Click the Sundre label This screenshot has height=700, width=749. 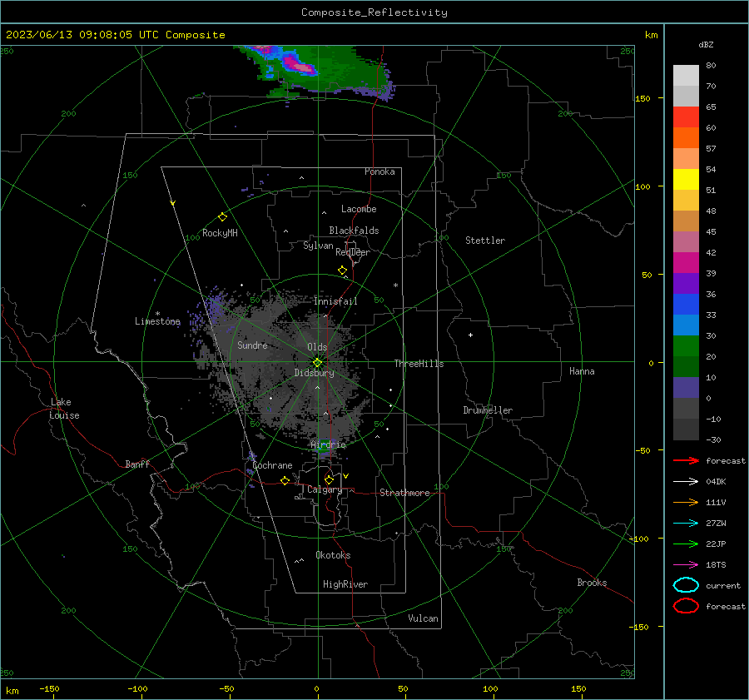[252, 345]
